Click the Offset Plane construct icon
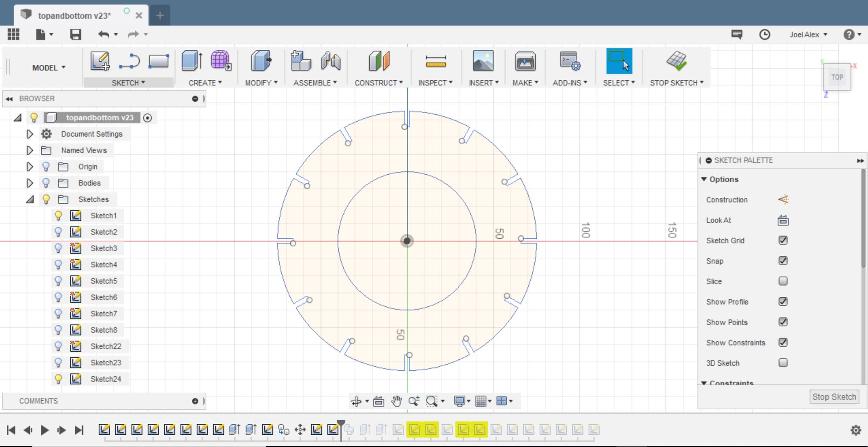 point(379,61)
